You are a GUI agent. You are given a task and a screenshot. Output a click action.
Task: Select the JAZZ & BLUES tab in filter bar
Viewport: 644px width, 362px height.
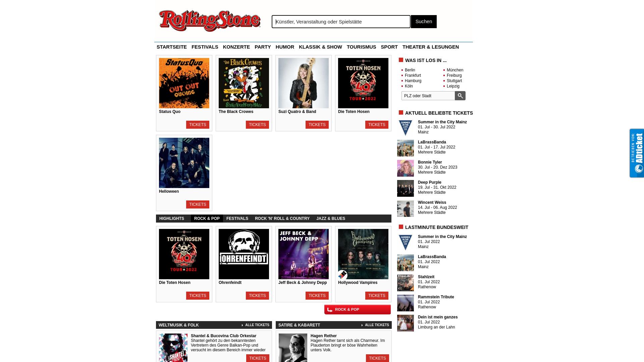(x=331, y=218)
